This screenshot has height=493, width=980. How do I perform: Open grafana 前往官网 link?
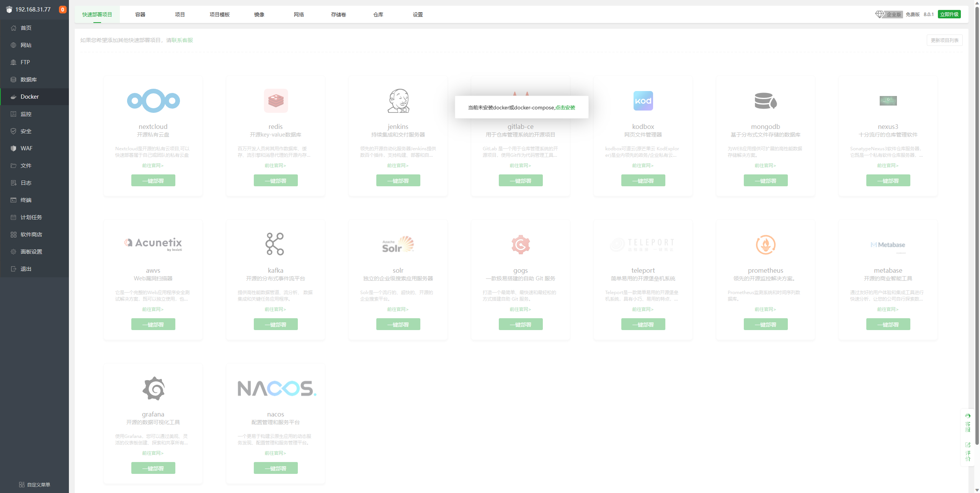153,453
